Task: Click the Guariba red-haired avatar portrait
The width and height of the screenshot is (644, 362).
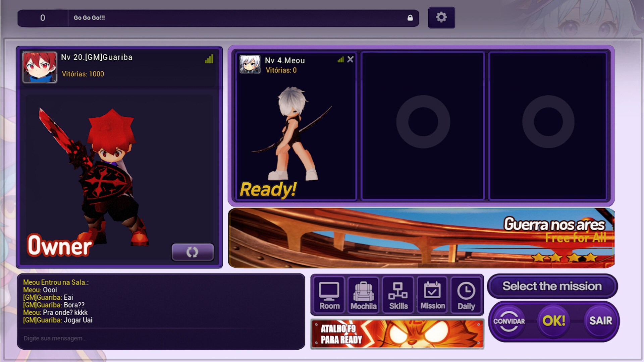Action: (40, 67)
